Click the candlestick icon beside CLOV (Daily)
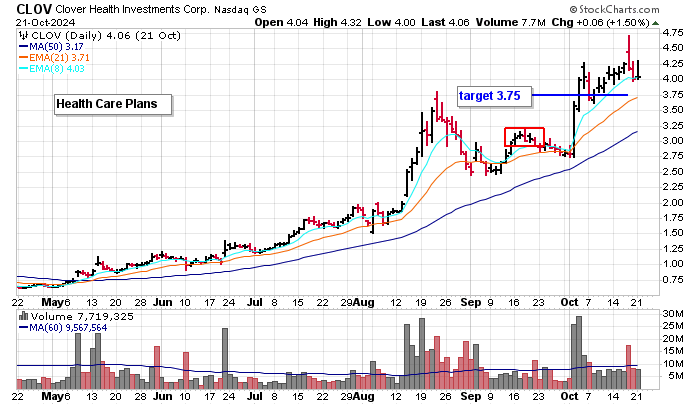This screenshot has width=700, height=405. point(24,35)
